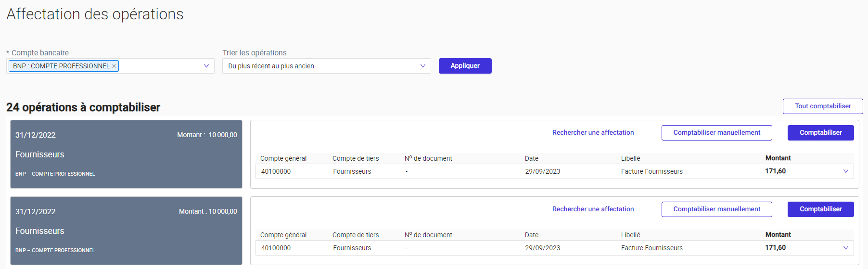Screen dimensions: 868x269
Task: Select the second operation card with amount 10 000,00
Action: point(126,231)
